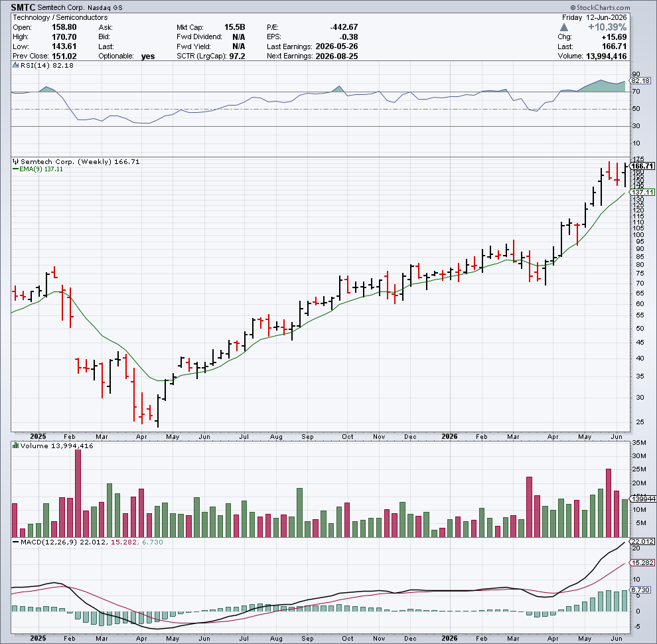
Task: Click the 15.282 signal line flag on the axis
Action: [x=642, y=562]
